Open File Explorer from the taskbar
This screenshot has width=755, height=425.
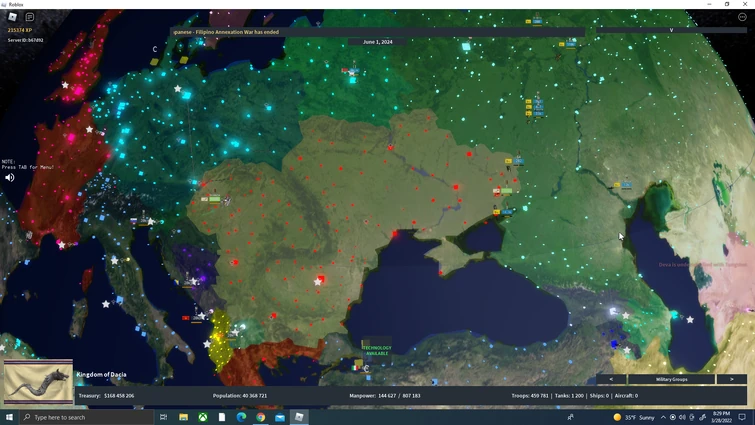[x=183, y=417]
